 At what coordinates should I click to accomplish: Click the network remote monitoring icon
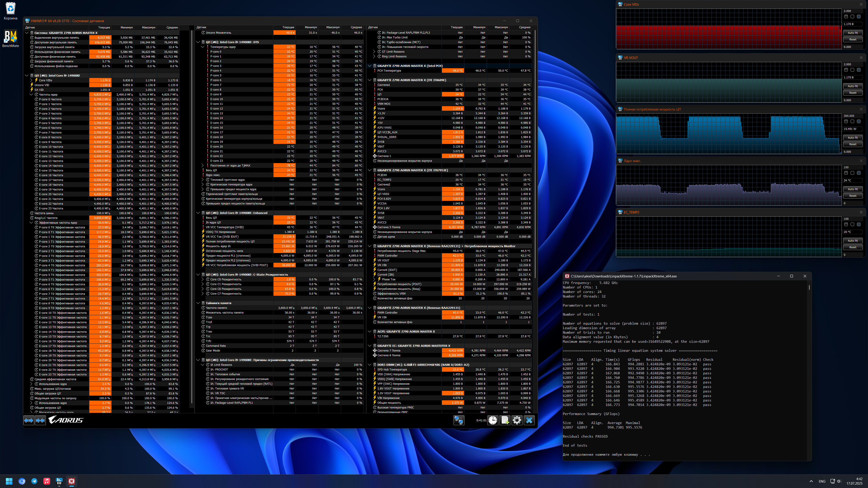coord(459,420)
